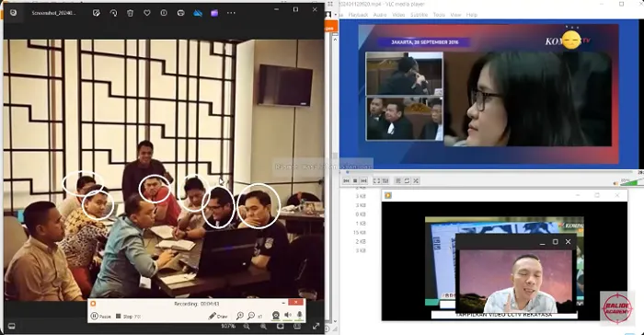Stop the screen recording
This screenshot has height=335, width=644.
pos(128,316)
